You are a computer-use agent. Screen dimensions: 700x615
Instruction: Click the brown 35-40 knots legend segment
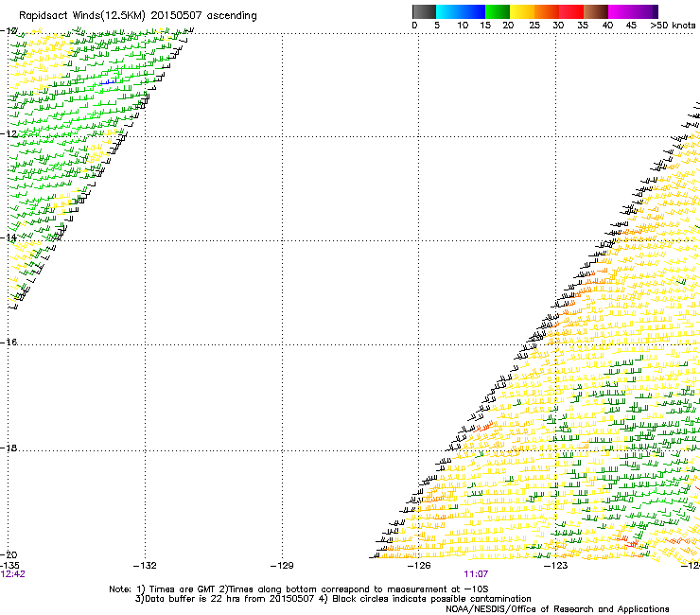(596, 11)
